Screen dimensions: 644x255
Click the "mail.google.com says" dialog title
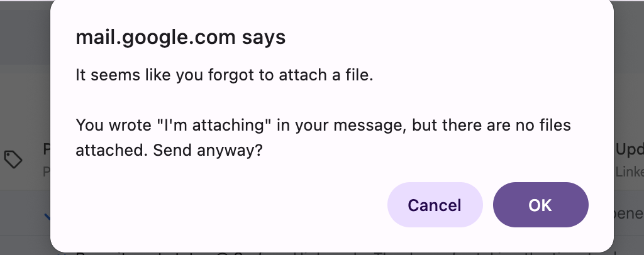tap(180, 38)
